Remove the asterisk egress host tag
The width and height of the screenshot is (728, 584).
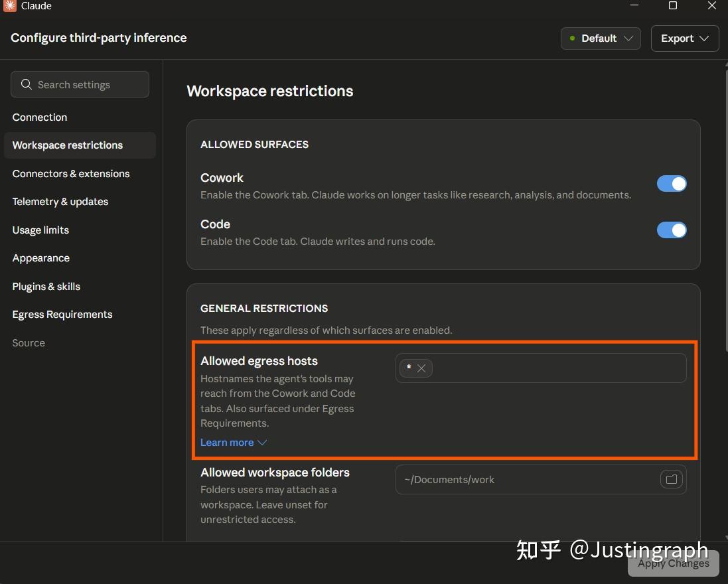(421, 368)
